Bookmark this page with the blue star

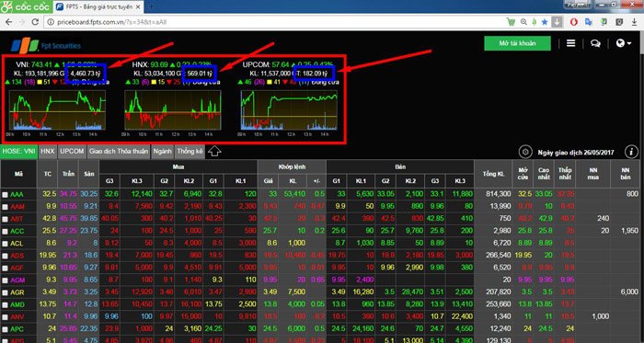pyautogui.click(x=545, y=22)
